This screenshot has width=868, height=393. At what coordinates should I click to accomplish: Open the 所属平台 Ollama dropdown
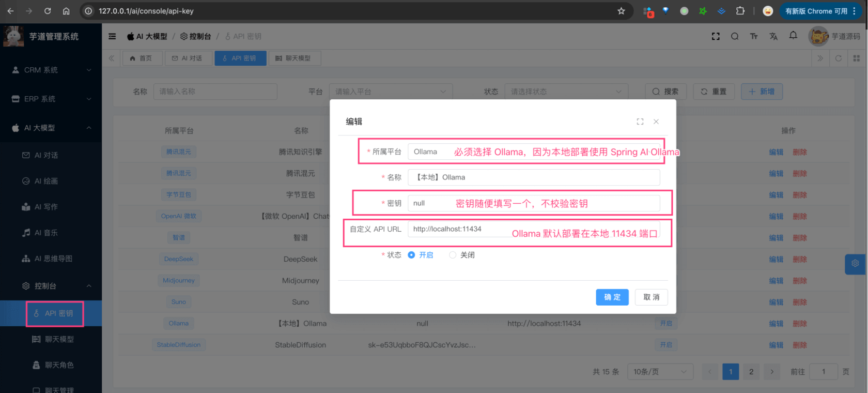[x=533, y=152]
